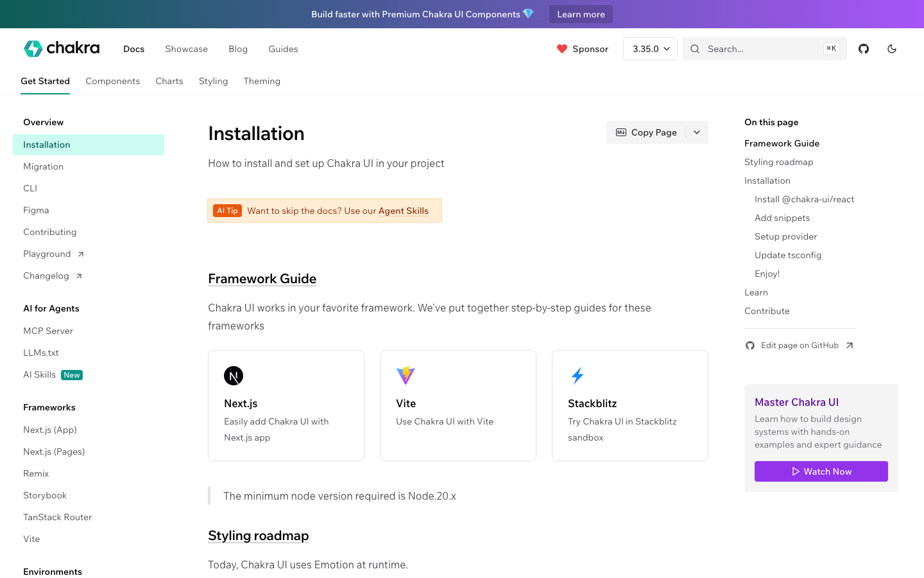This screenshot has height=578, width=924.
Task: Click the Playground external link arrow
Action: (x=81, y=254)
